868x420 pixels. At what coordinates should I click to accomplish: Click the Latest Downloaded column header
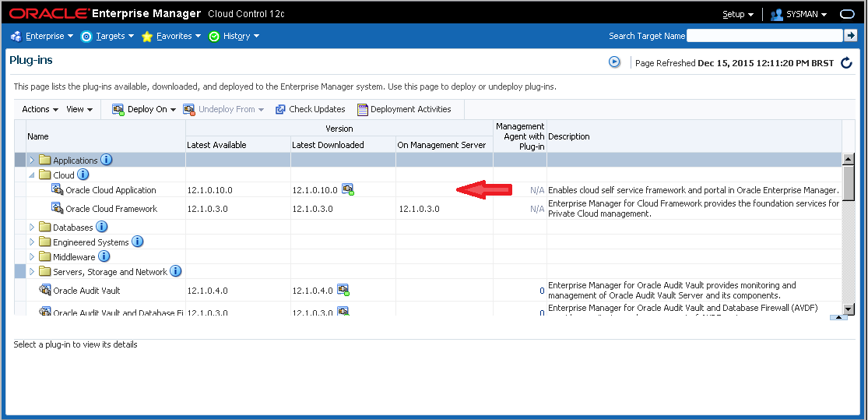click(343, 145)
